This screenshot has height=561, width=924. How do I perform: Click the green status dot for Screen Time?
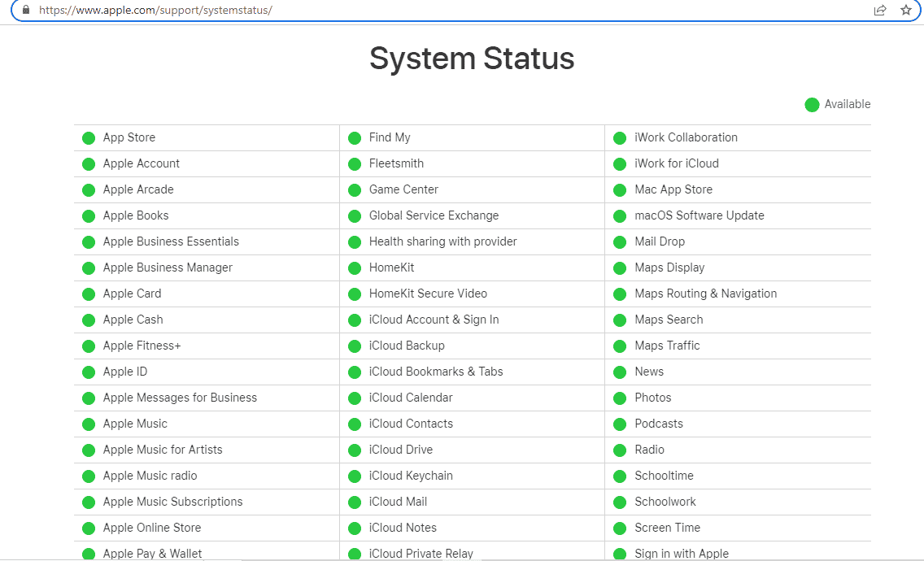[620, 528]
